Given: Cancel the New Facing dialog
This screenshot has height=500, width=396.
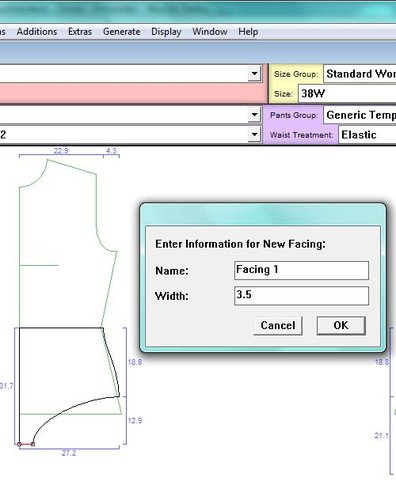Looking at the screenshot, I should click(278, 325).
